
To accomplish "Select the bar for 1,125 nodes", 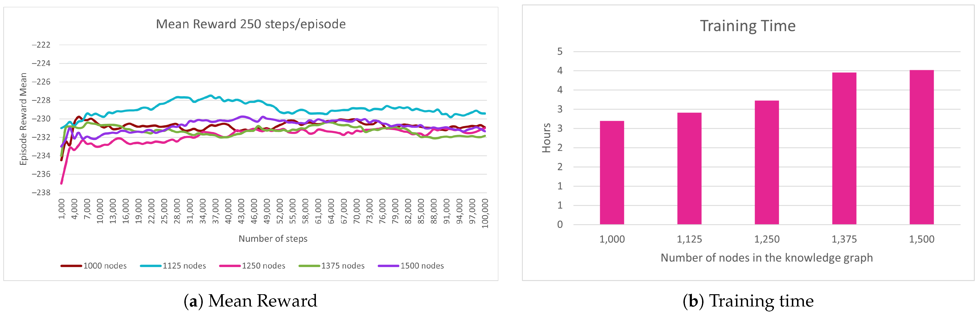I will [x=689, y=168].
